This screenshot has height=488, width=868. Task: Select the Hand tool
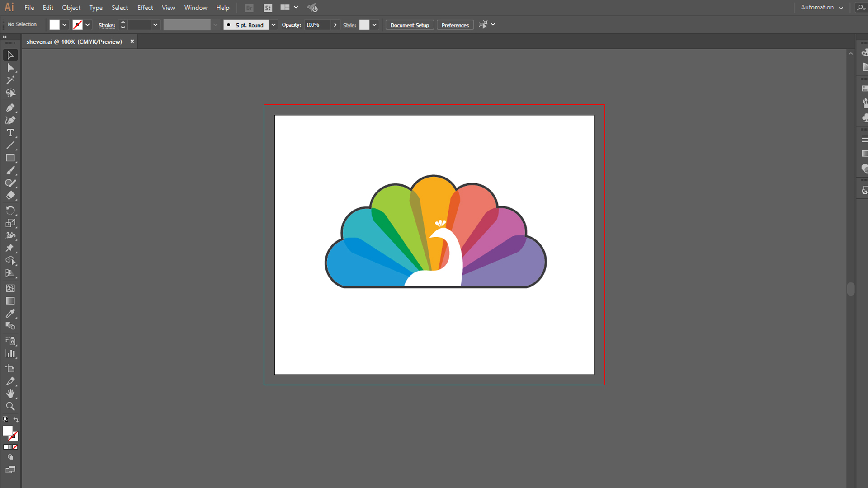[x=10, y=394]
